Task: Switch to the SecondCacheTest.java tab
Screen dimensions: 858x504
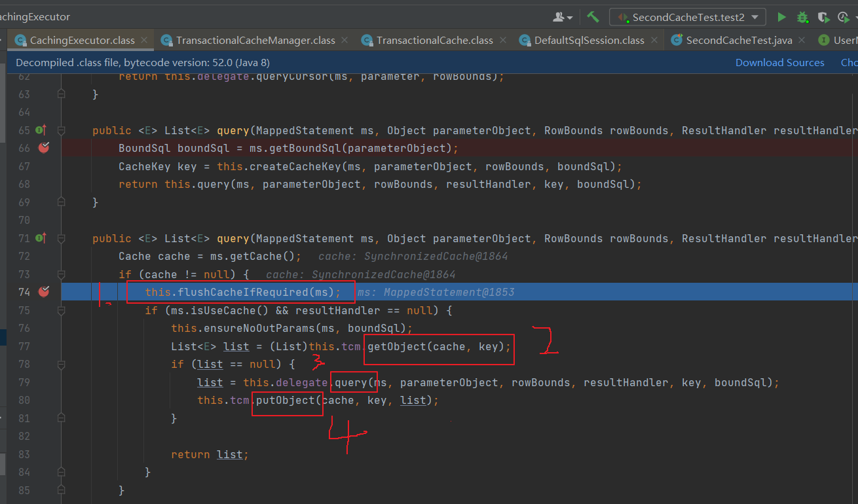Action: point(739,40)
